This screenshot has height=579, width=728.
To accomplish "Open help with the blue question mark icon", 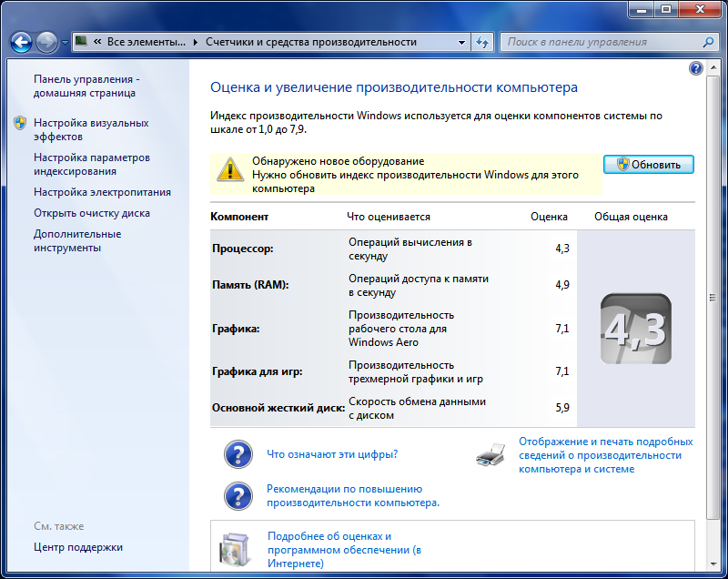I will (695, 68).
